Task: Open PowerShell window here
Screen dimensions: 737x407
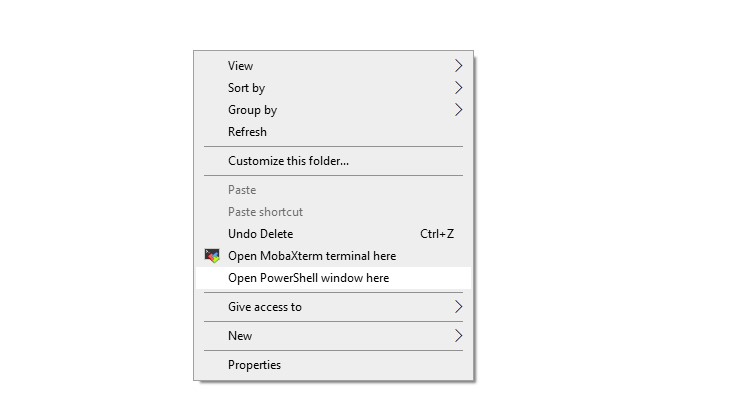Action: 308,278
